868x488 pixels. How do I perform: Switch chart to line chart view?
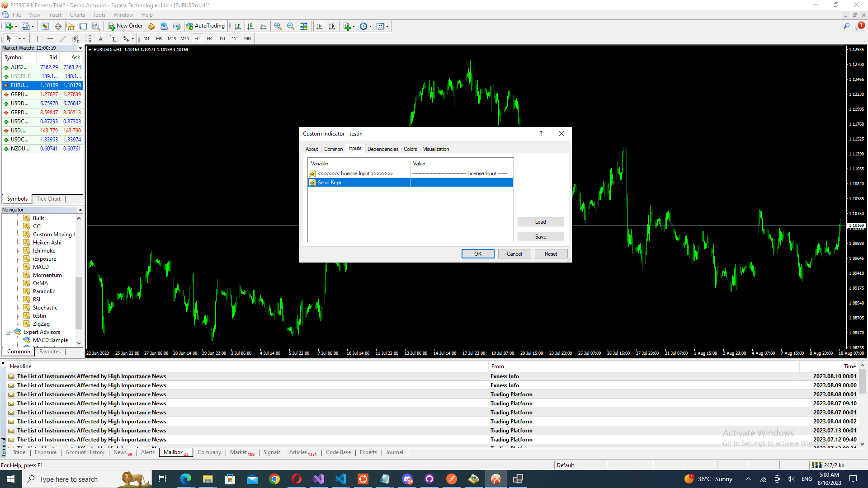tap(263, 26)
